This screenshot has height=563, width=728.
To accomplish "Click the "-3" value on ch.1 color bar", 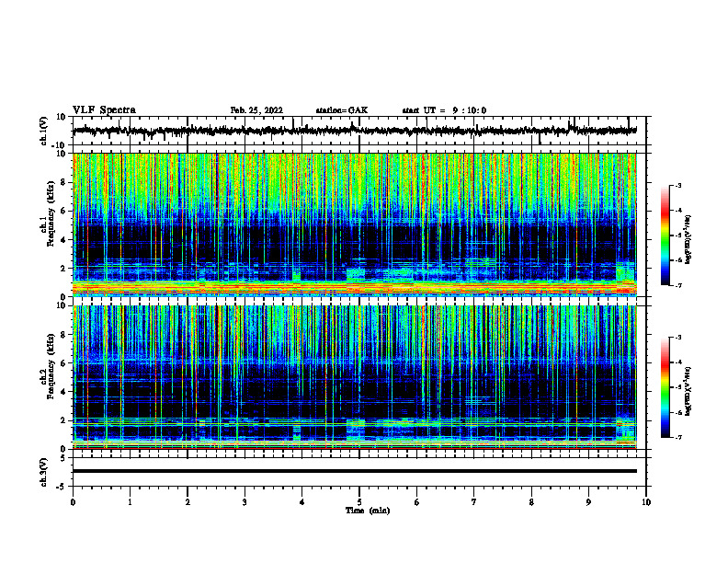I will tap(677, 185).
